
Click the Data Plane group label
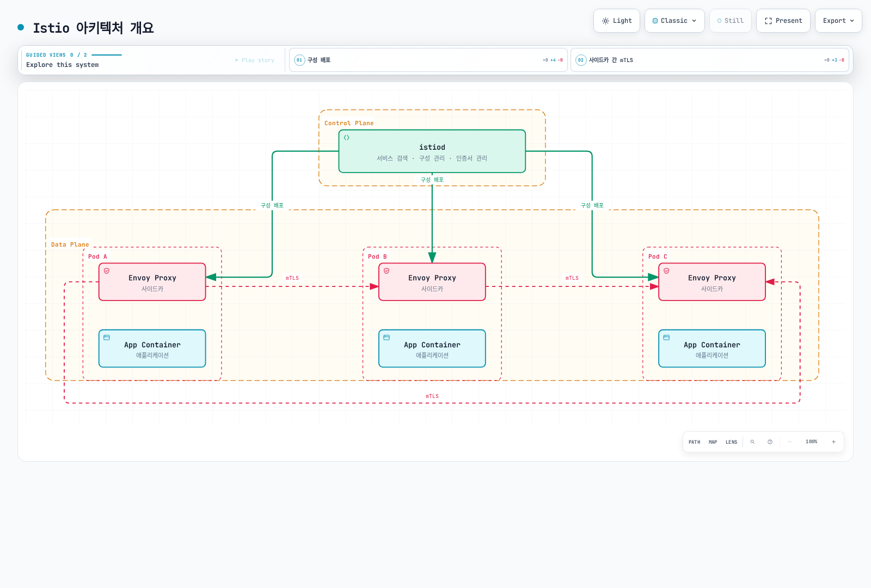[x=70, y=244]
